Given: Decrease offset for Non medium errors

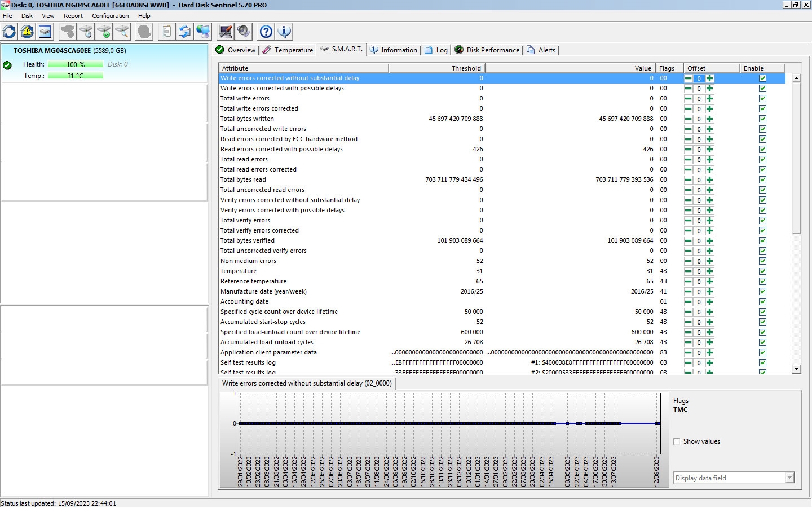Looking at the screenshot, I should click(x=688, y=261).
